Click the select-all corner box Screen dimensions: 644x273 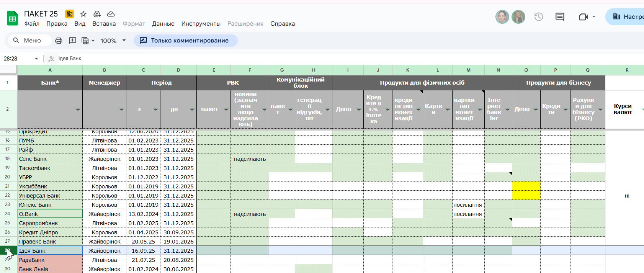tap(8, 70)
